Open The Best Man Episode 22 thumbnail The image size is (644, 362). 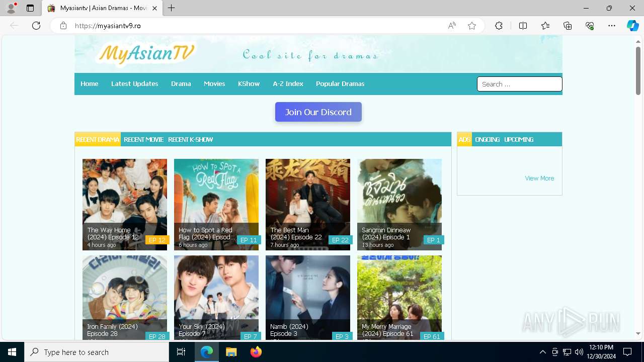(x=308, y=205)
